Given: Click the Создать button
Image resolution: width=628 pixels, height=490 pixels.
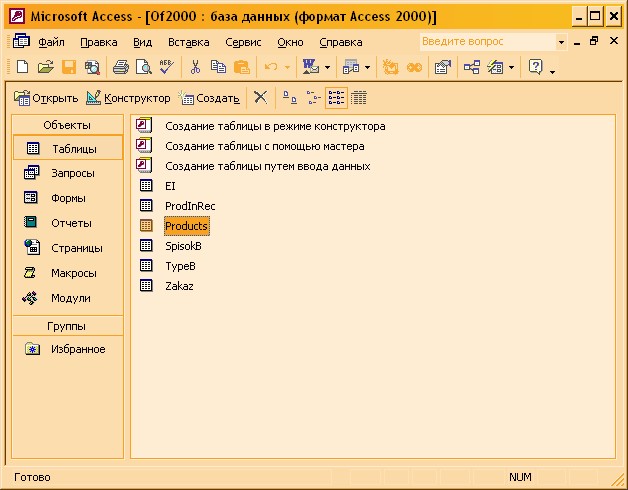Looking at the screenshot, I should tap(209, 98).
